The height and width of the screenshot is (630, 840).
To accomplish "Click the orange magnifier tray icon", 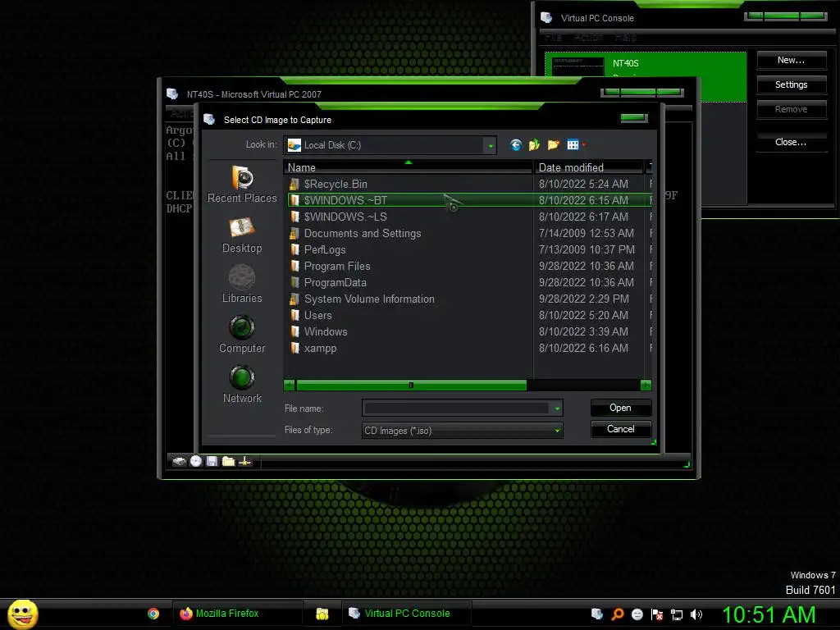I will pyautogui.click(x=617, y=614).
